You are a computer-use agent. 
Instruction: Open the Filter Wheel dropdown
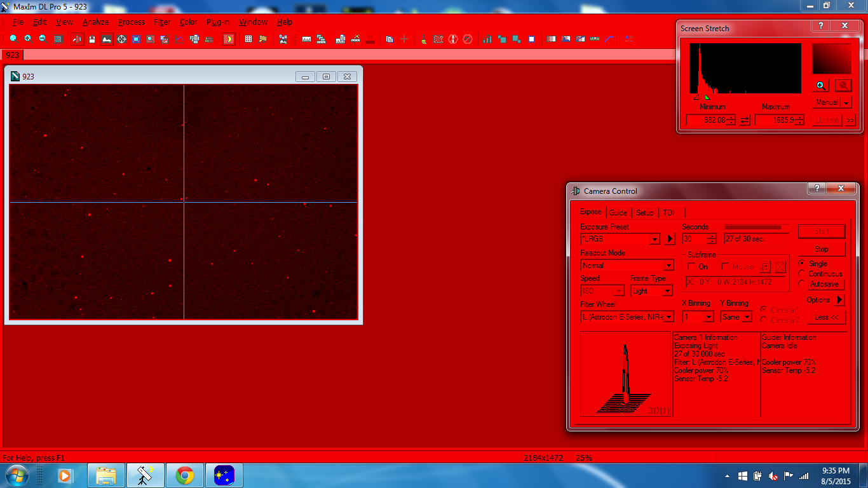pyautogui.click(x=668, y=316)
